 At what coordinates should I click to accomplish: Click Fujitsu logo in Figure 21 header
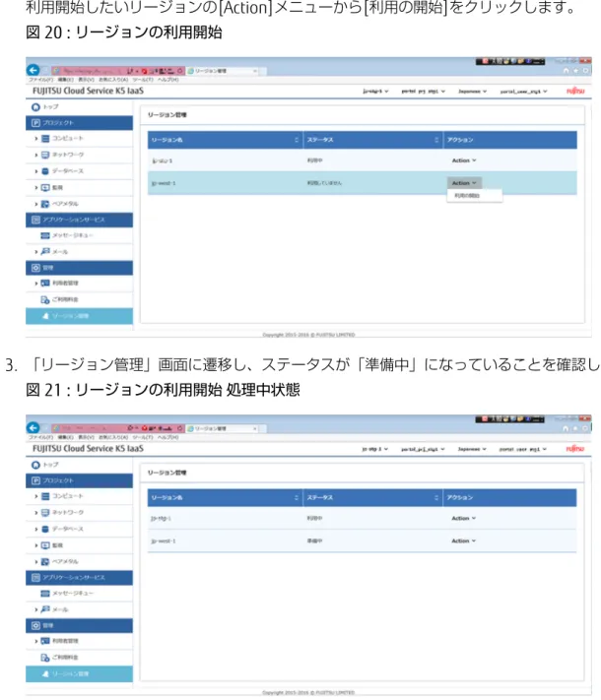coord(575,448)
